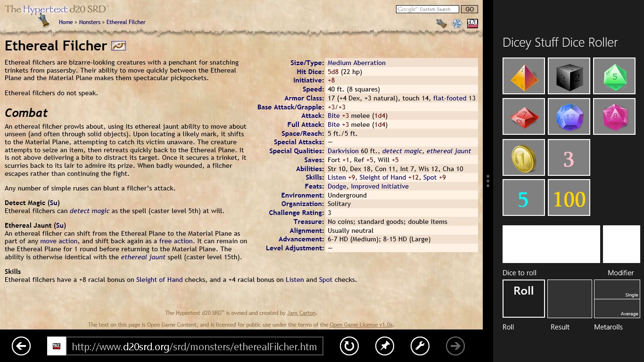Click the yellow 100 percentile die tile
The image size is (644, 362).
(569, 197)
